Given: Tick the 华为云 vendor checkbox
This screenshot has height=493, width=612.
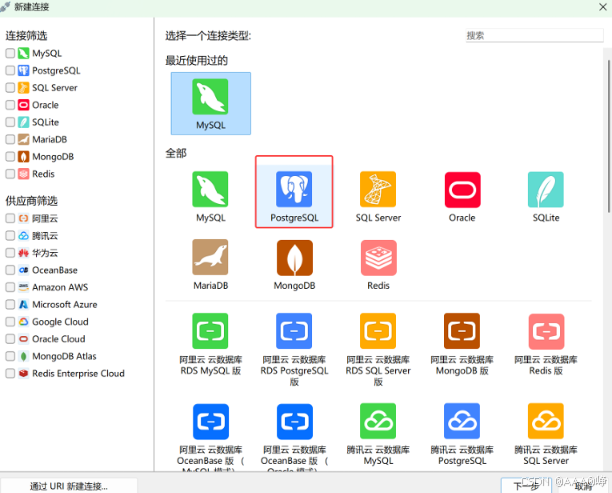Looking at the screenshot, I should pos(10,253).
